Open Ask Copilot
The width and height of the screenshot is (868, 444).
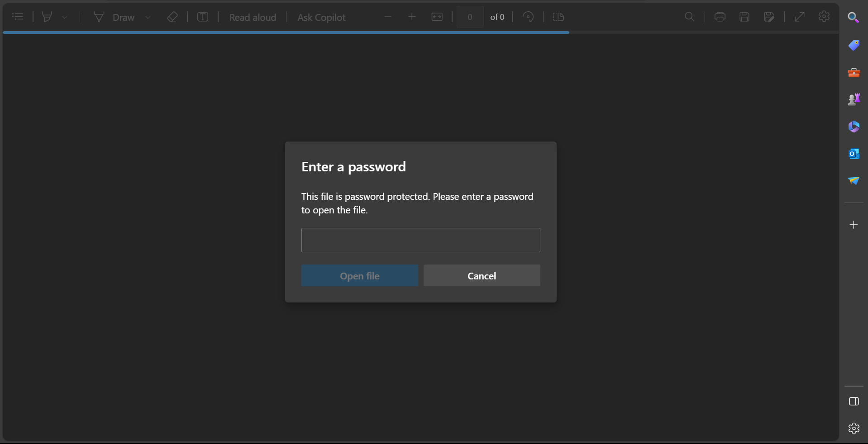321,17
